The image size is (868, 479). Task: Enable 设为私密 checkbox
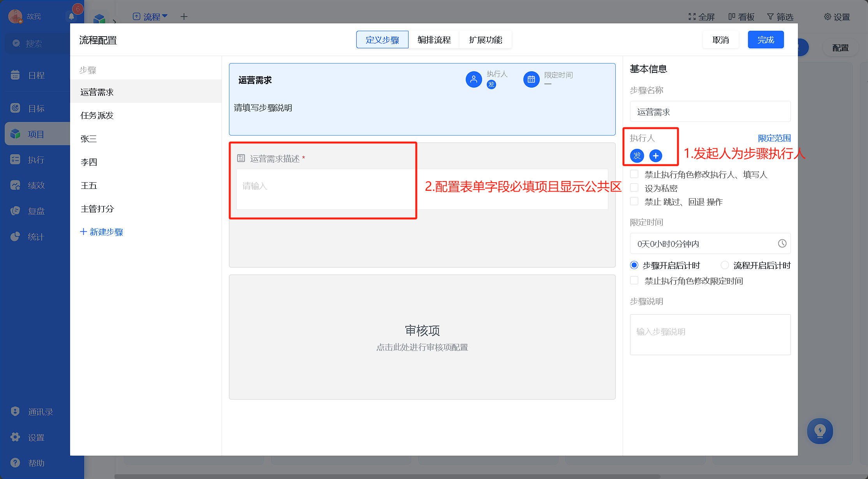click(x=634, y=188)
